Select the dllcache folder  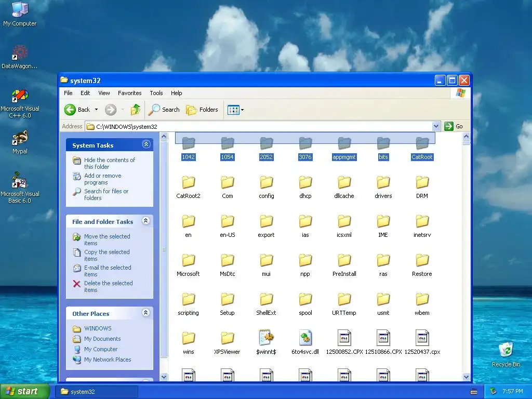click(344, 187)
